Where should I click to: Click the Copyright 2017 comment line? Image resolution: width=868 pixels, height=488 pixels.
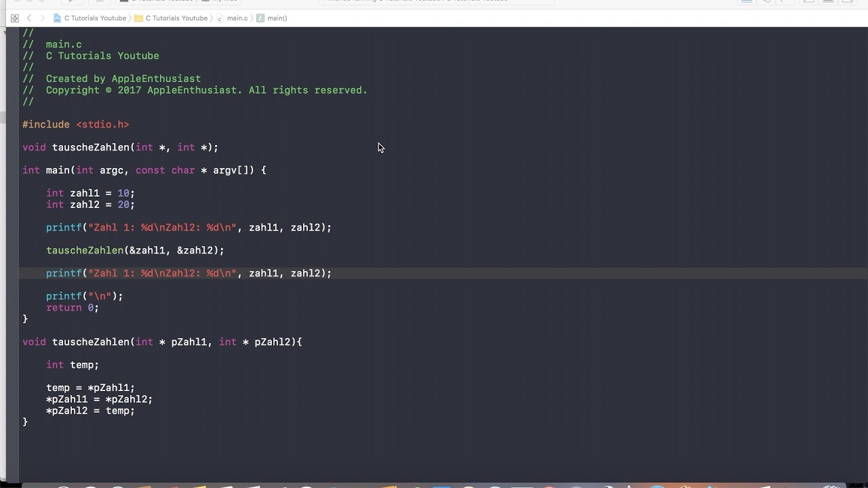tap(195, 90)
